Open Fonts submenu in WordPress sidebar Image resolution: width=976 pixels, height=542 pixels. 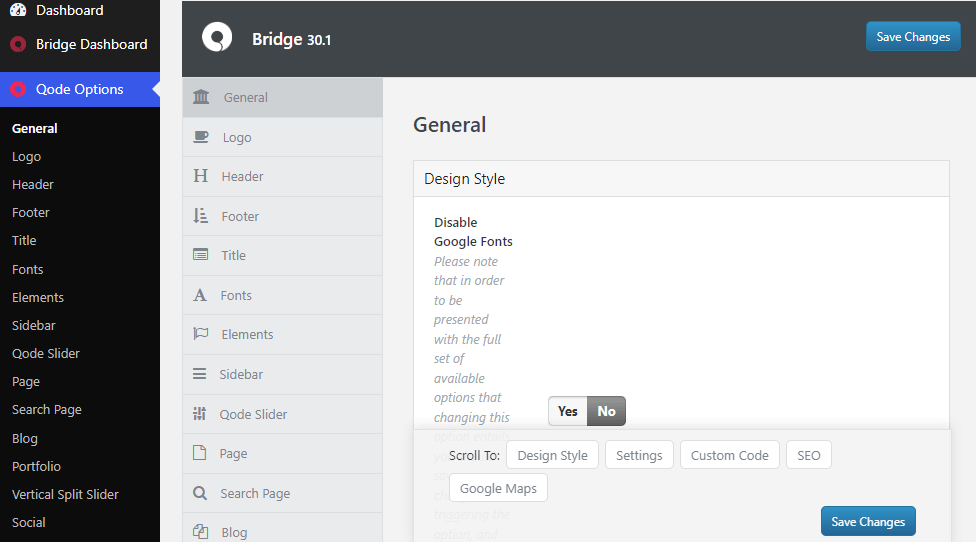(x=27, y=269)
